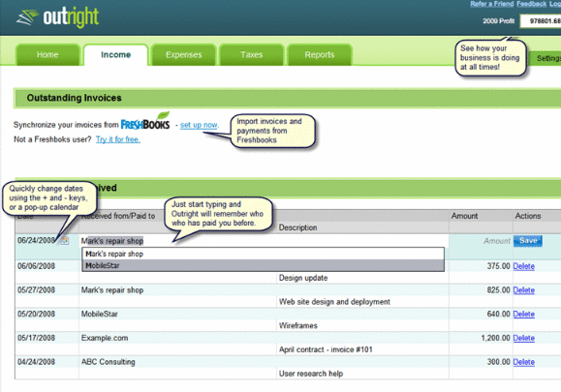
Task: Click the Outright logo
Action: coord(57,16)
